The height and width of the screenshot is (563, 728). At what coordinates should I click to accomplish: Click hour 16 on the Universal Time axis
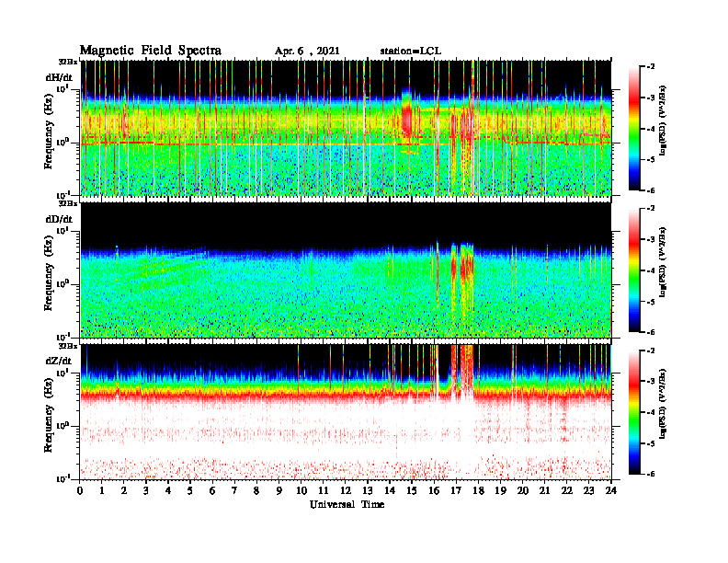coord(434,490)
